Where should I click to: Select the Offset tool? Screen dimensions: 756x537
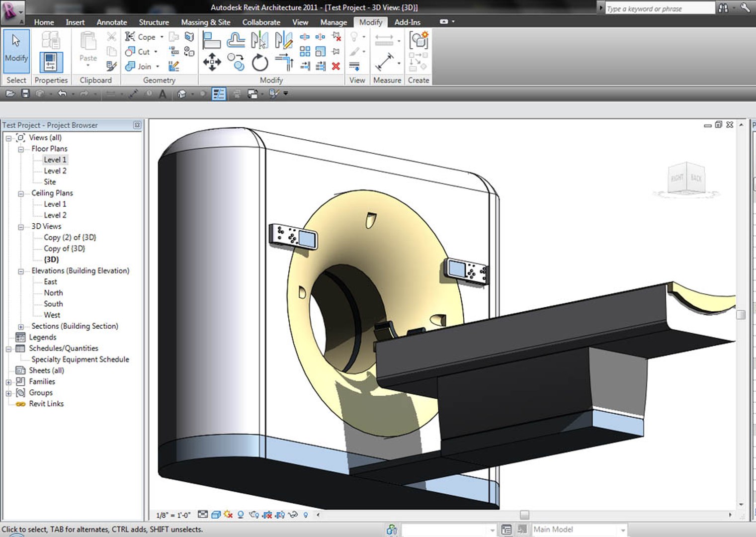tap(236, 40)
